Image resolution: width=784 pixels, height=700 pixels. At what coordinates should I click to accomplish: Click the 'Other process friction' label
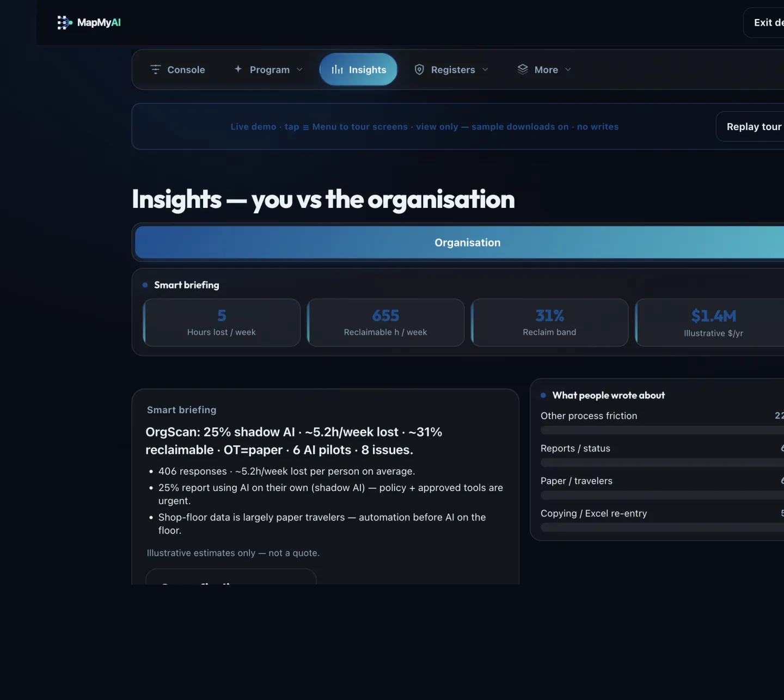click(589, 416)
